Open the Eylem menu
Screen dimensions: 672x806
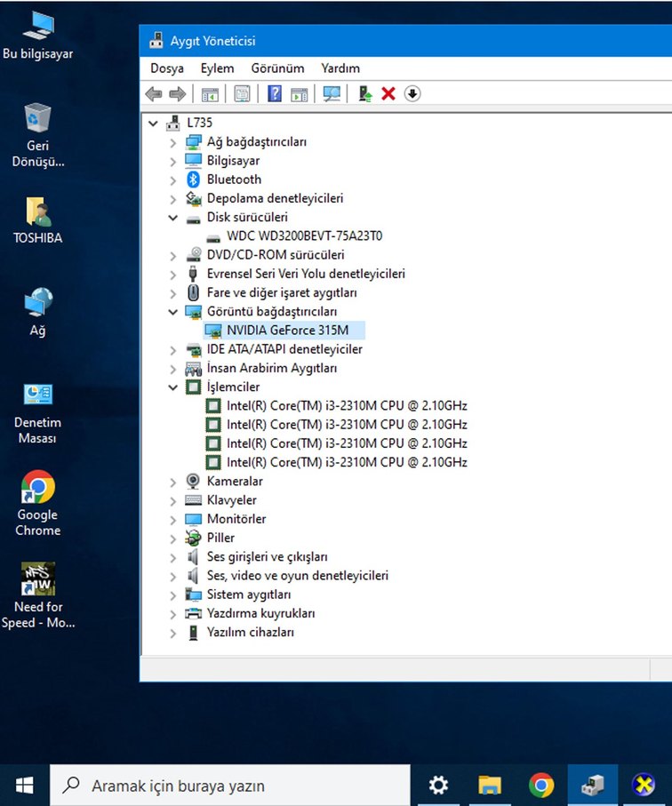click(x=217, y=68)
